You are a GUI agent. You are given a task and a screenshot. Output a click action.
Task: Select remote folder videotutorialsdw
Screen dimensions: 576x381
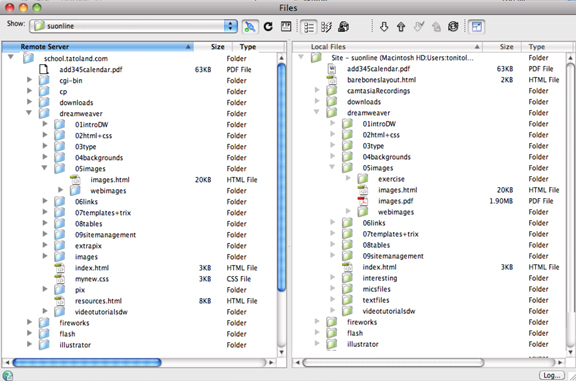[x=101, y=312]
